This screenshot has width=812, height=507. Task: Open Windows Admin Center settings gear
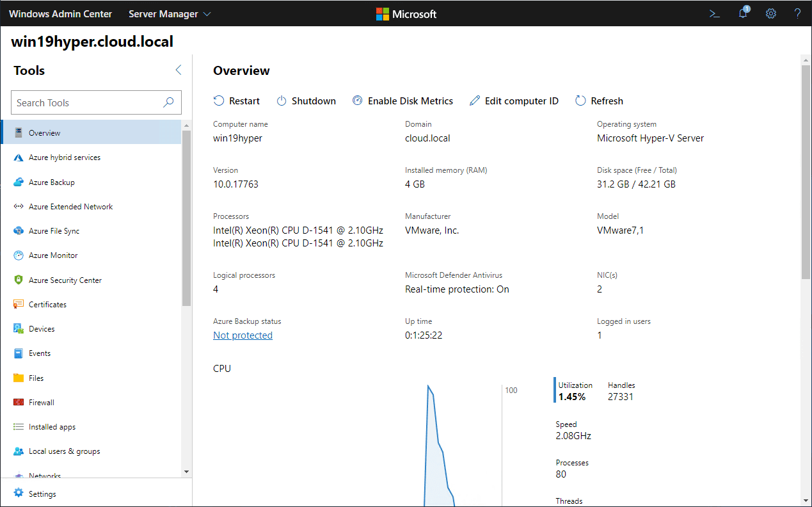pyautogui.click(x=770, y=13)
